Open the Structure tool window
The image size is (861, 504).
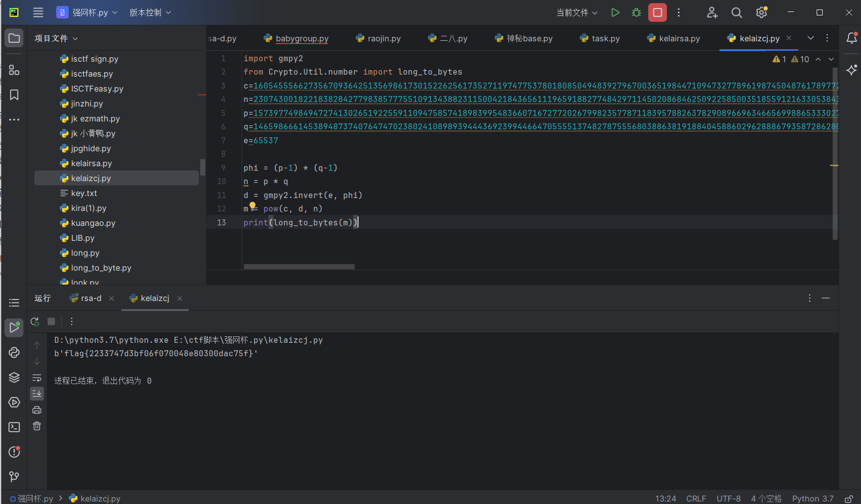14,70
